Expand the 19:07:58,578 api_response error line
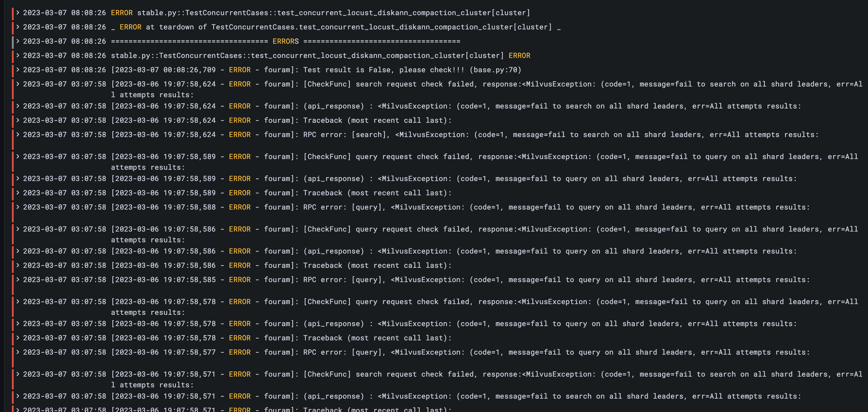The image size is (868, 412). tap(18, 323)
